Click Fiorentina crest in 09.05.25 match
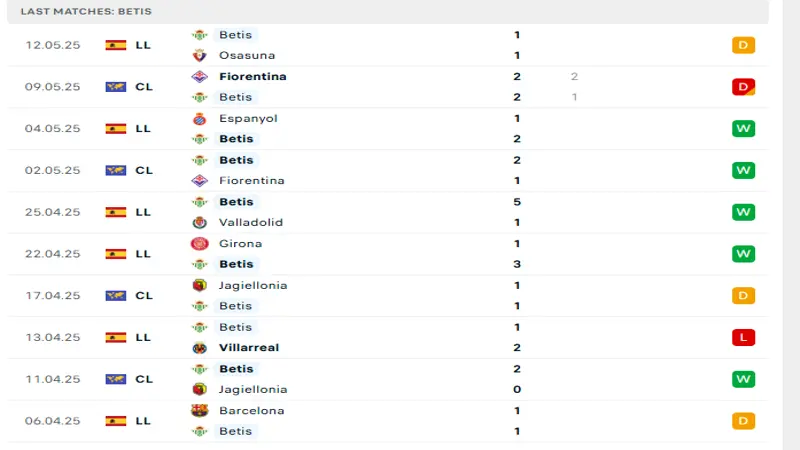Image resolution: width=800 pixels, height=450 pixels. (x=199, y=76)
